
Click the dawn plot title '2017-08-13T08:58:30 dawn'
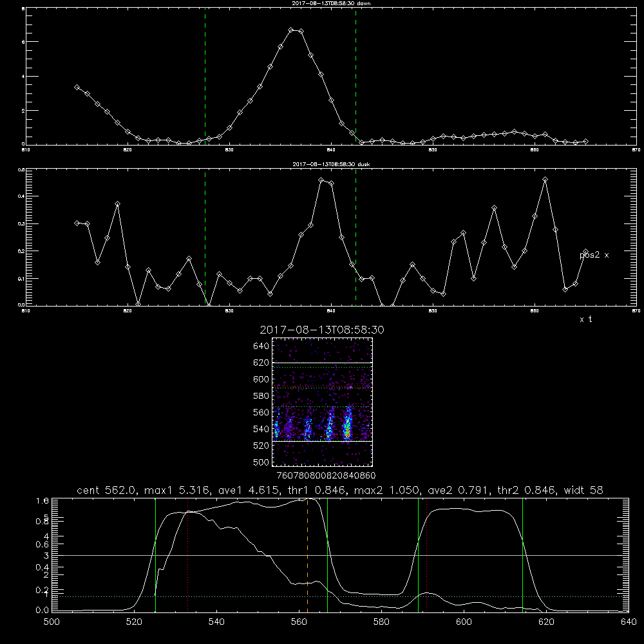(331, 3)
